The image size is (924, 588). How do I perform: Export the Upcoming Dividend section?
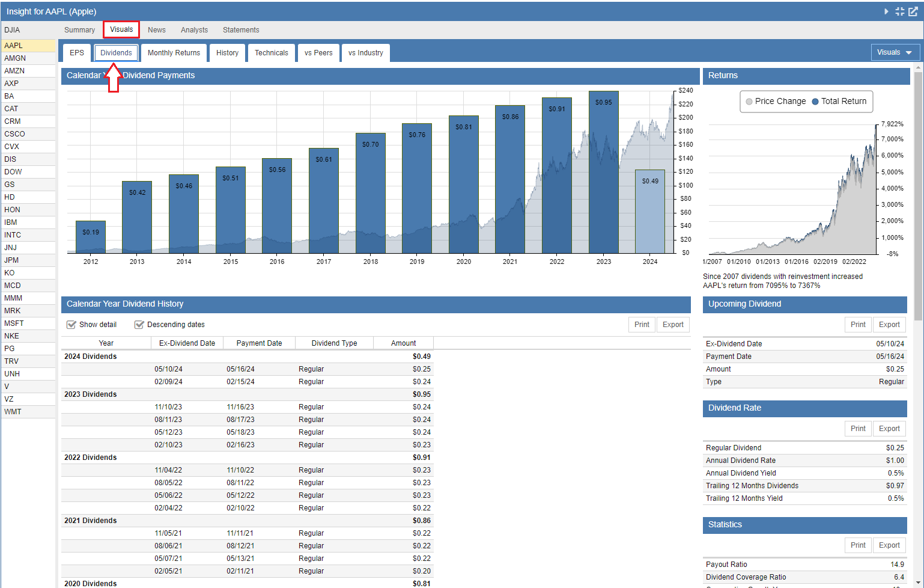click(889, 325)
